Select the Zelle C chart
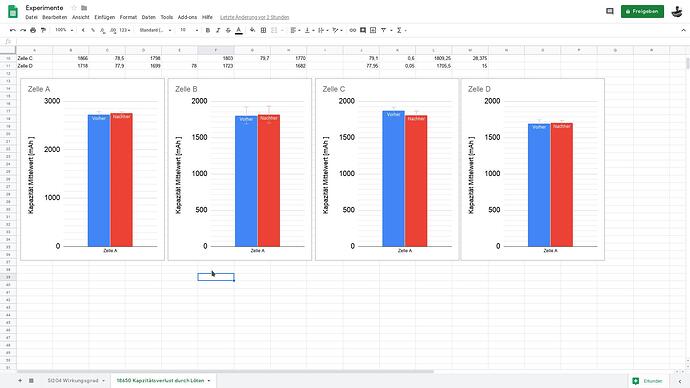This screenshot has width=690, height=388. 387,169
